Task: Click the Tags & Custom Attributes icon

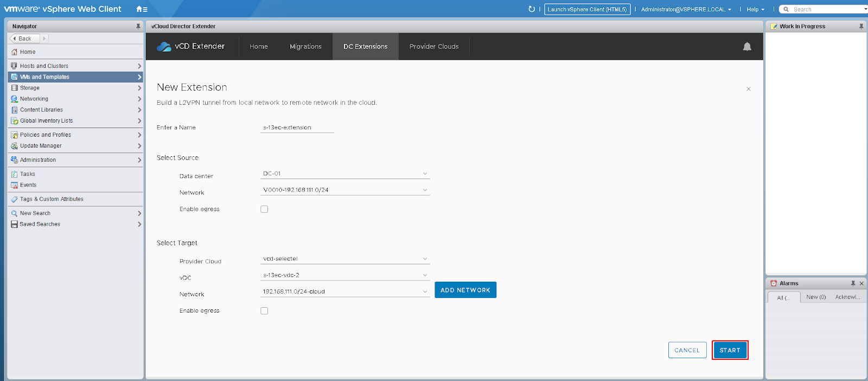Action: [x=14, y=199]
